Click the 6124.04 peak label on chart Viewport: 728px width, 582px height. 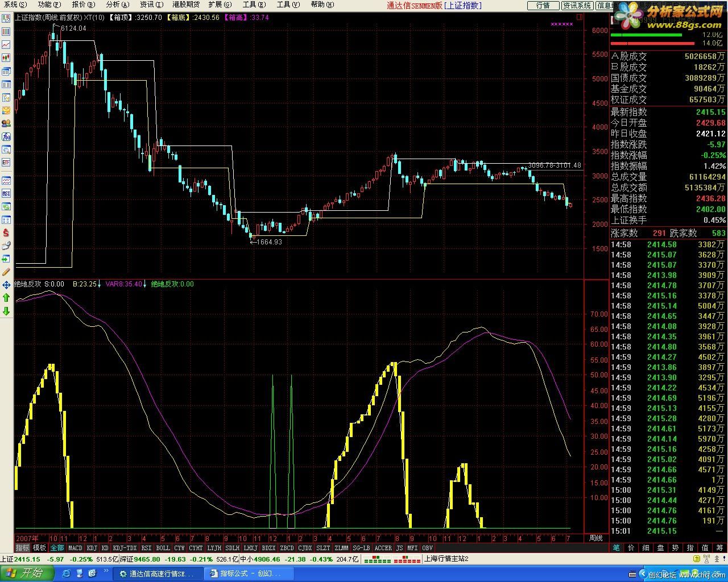(73, 28)
